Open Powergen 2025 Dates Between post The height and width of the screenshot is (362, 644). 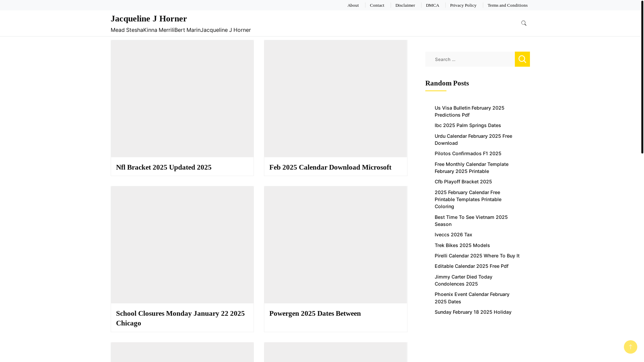[x=315, y=313]
